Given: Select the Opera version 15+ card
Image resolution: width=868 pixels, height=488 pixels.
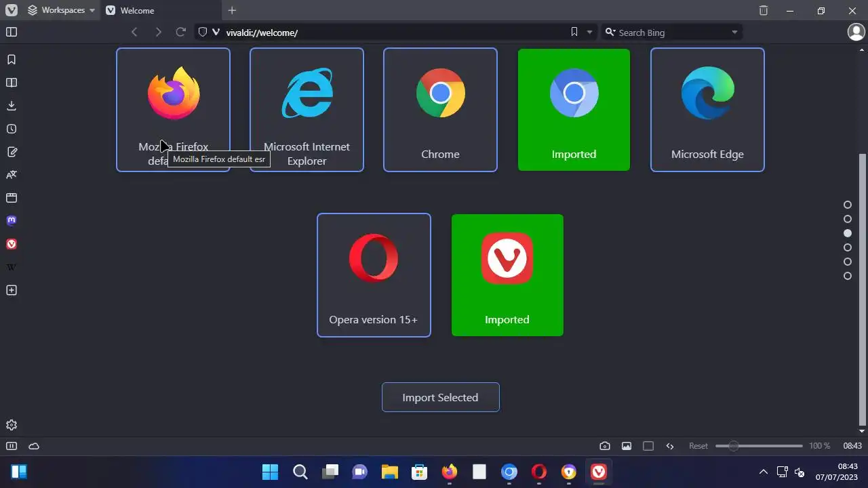Looking at the screenshot, I should point(374,275).
